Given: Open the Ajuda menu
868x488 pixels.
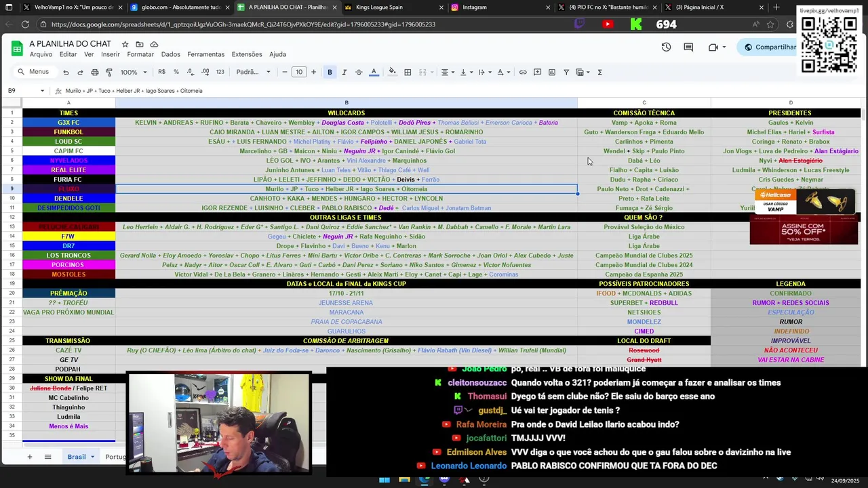Looking at the screenshot, I should pos(277,54).
